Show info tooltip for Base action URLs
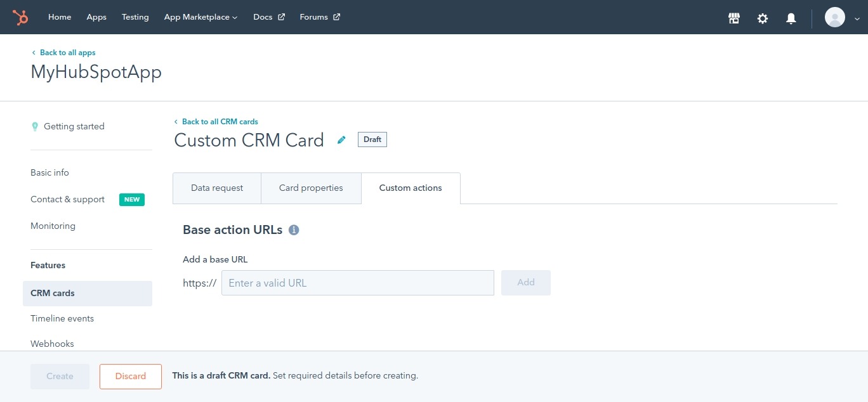Screen dimensions: 868x402 tap(294, 230)
